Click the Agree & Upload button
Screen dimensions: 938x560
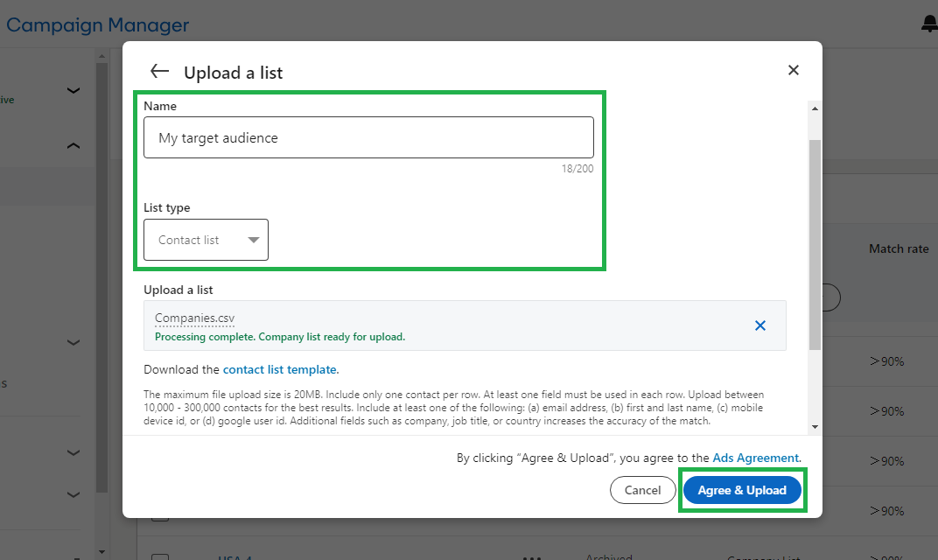(742, 490)
